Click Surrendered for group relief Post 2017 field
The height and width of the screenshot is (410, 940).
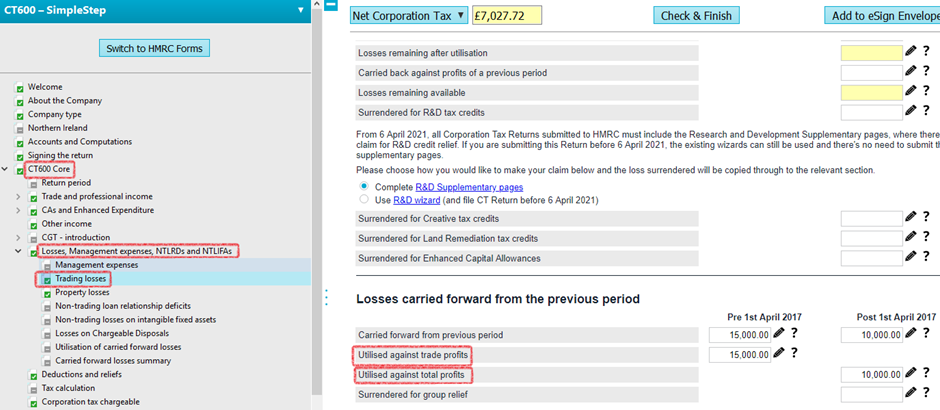(871, 394)
